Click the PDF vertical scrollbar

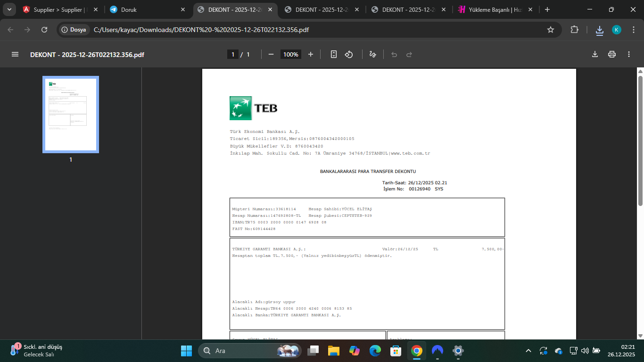640,140
